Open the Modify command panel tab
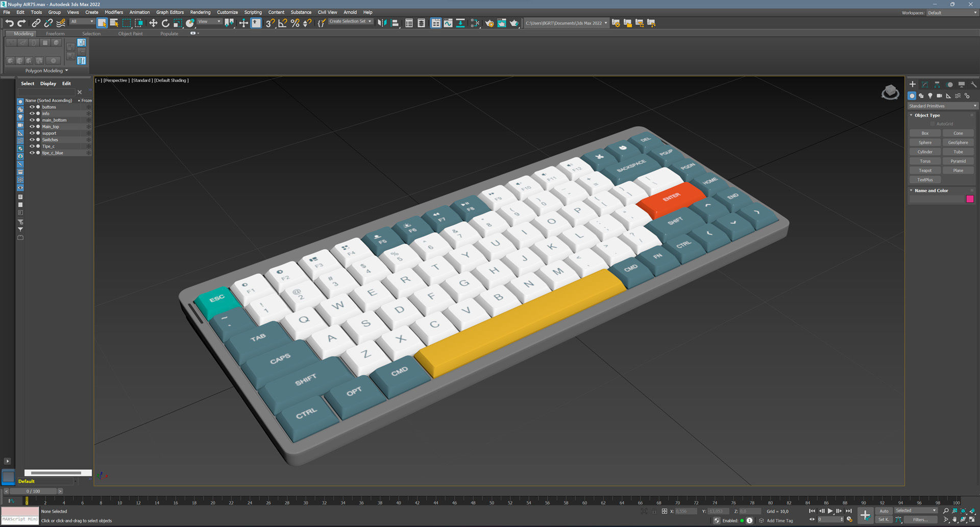The width and height of the screenshot is (980, 527). coord(925,84)
